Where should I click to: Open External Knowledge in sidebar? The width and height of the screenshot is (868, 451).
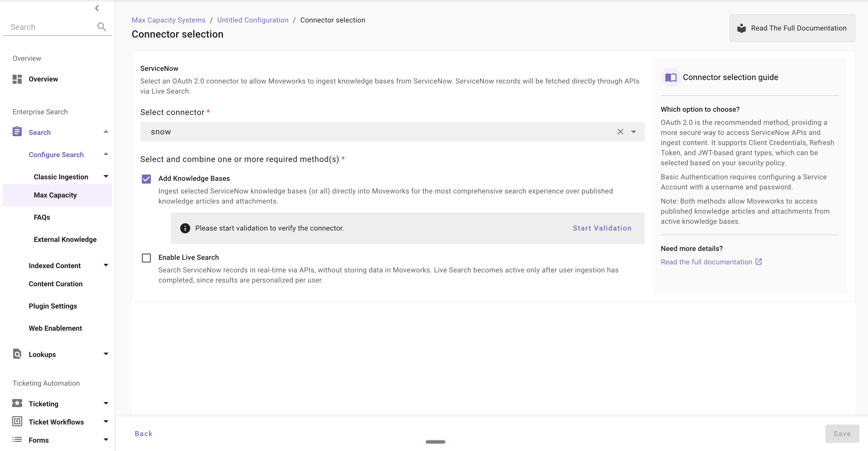(x=65, y=239)
